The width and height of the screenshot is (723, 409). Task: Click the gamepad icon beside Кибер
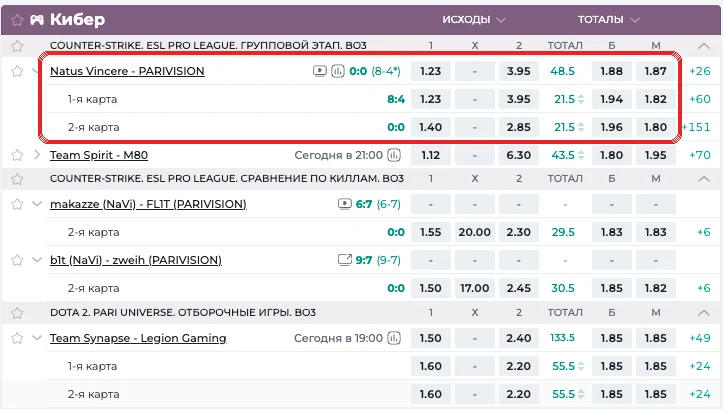click(37, 20)
